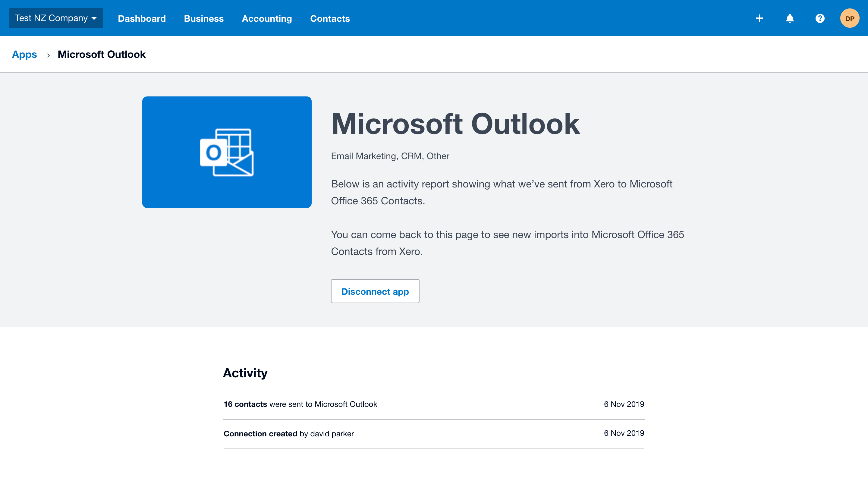This screenshot has width=868, height=487.
Task: Click the Microsoft Outlook large heading
Action: [x=455, y=124]
